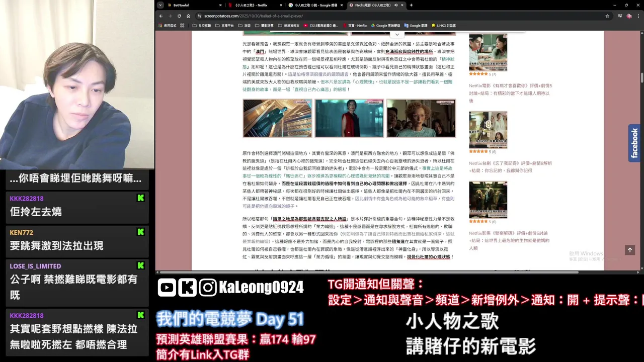Click the star rating under 《懸案解碼》 thumbnail
The image size is (644, 362).
(x=478, y=221)
